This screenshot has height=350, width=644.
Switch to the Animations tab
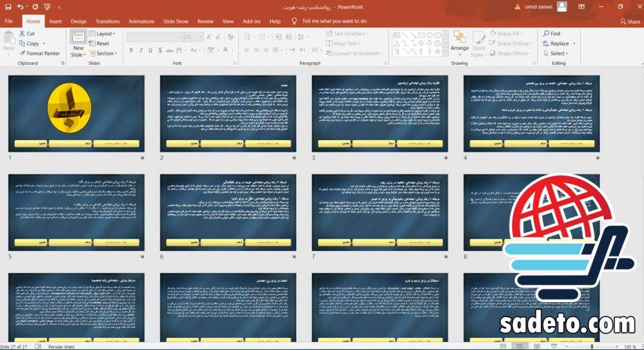tap(142, 21)
